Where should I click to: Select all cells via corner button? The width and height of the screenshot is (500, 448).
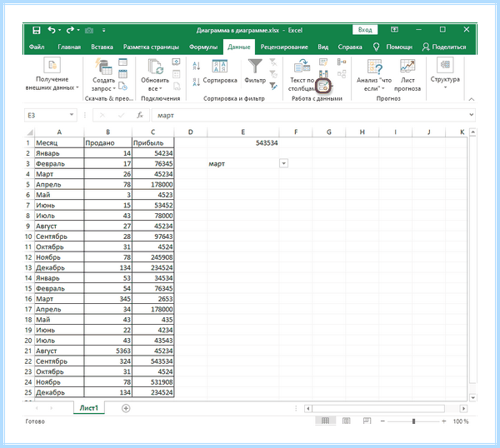point(30,132)
